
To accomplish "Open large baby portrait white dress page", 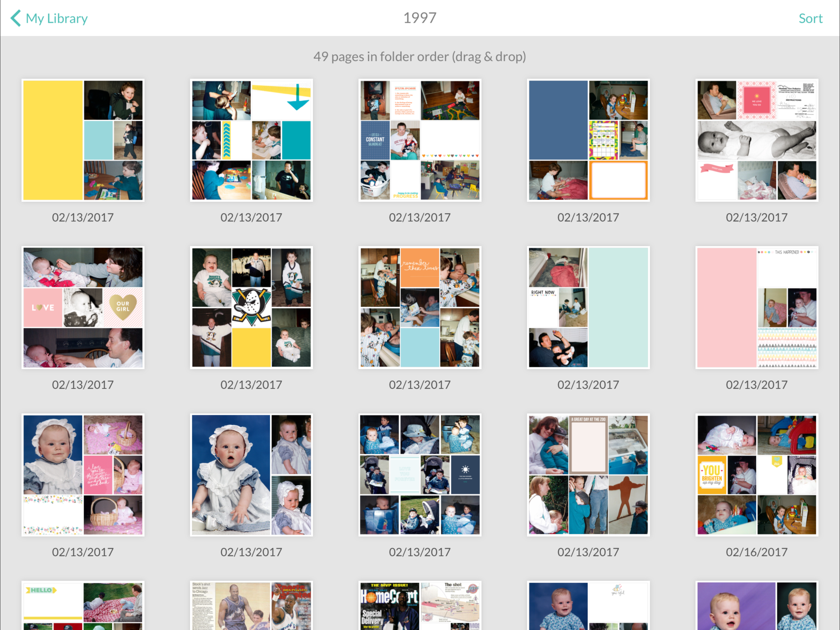I will [x=251, y=475].
